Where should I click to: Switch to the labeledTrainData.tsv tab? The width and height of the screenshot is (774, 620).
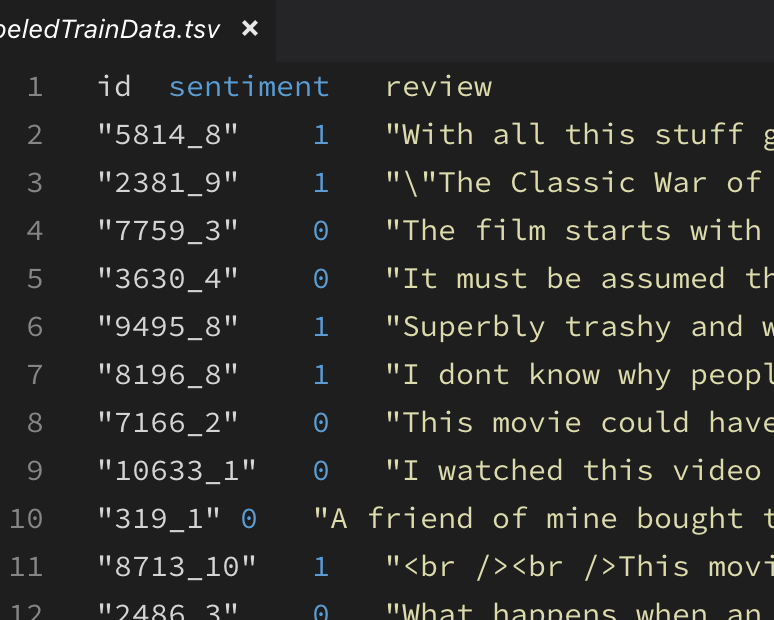click(110, 29)
